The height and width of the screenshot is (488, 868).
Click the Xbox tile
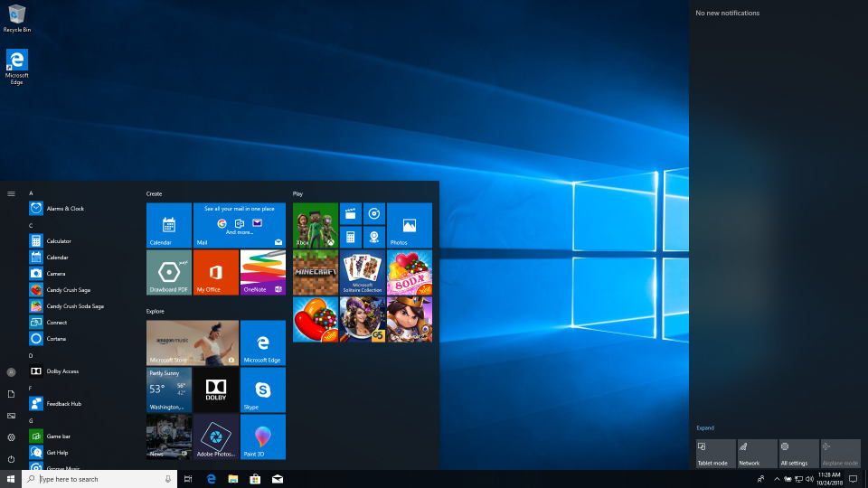315,225
